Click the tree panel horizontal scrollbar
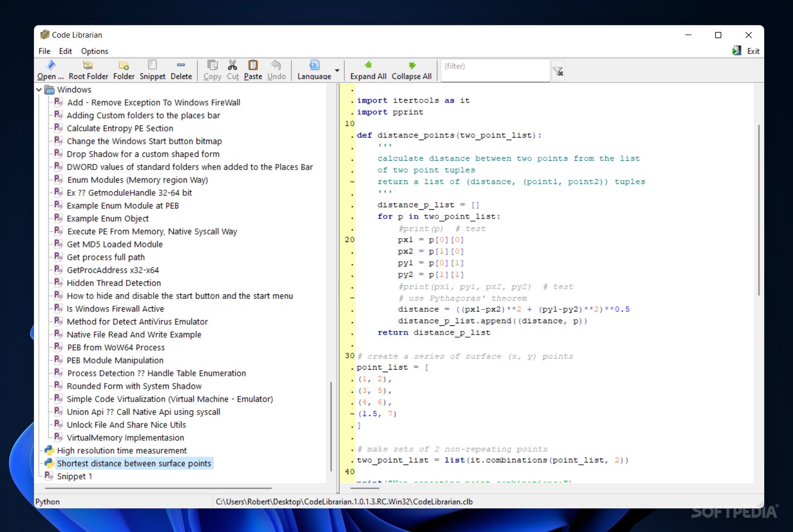This screenshot has width=793, height=532. 158,488
